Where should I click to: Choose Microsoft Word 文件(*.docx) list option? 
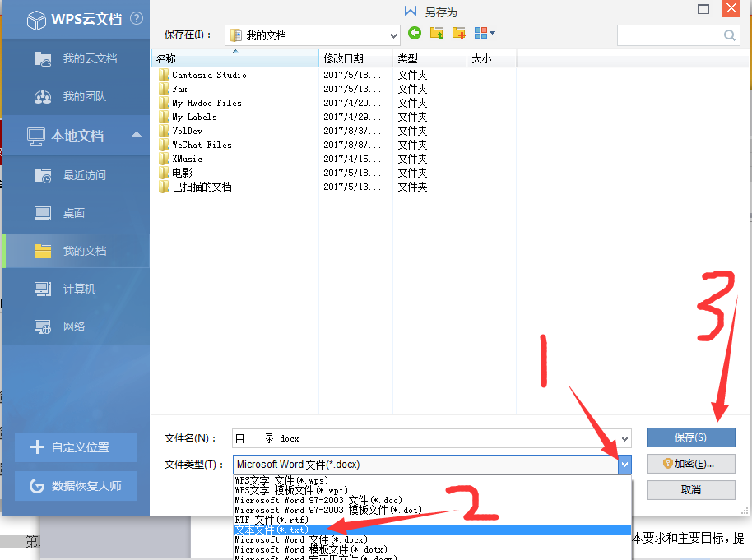point(432,540)
